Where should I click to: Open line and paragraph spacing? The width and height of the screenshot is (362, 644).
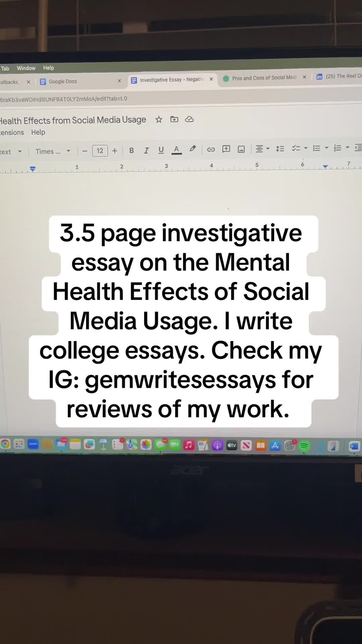pyautogui.click(x=280, y=148)
